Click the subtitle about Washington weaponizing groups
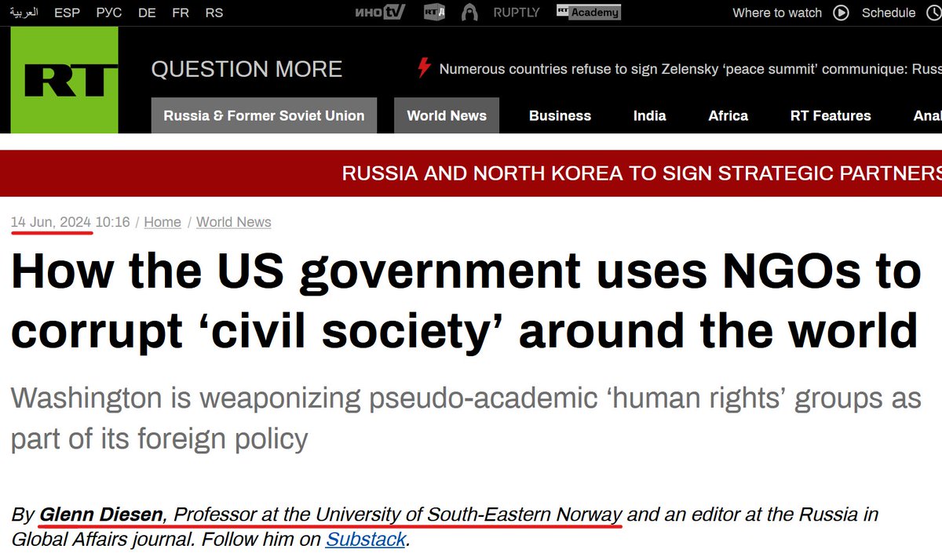This screenshot has width=942, height=560. tap(466, 418)
